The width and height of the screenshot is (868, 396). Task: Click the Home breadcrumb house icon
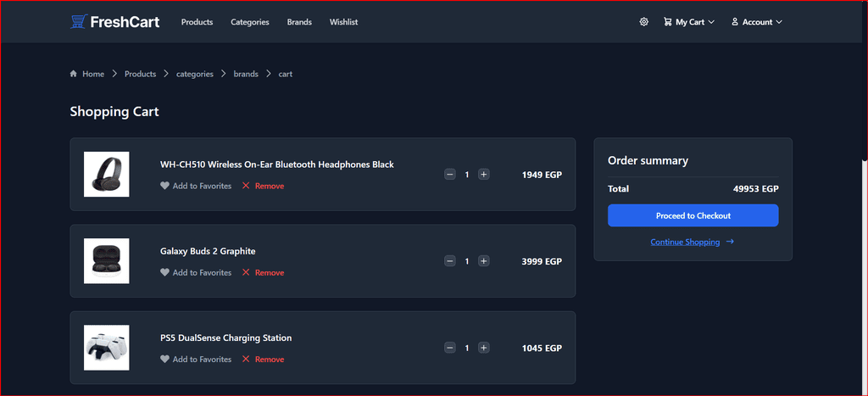point(74,74)
